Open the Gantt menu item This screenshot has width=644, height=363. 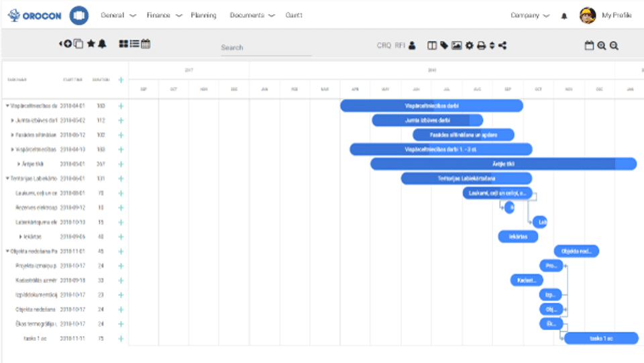294,15
